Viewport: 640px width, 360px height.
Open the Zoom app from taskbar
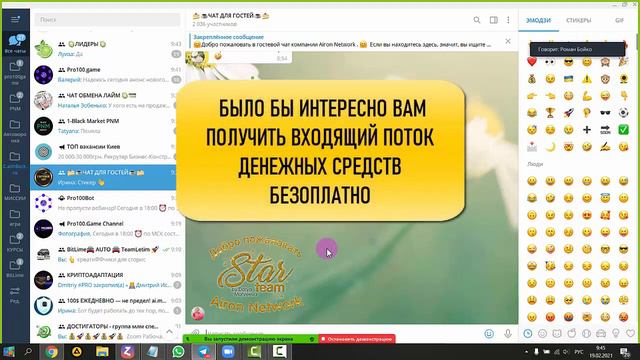point(229,351)
